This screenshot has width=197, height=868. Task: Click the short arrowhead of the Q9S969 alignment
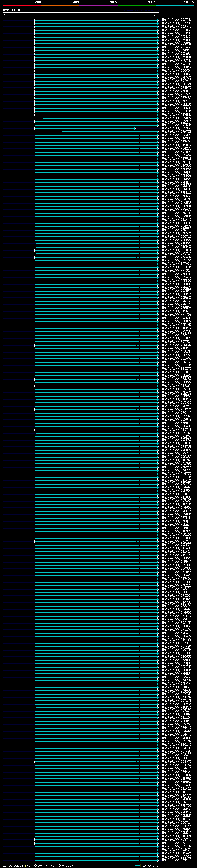[x=135, y=128]
